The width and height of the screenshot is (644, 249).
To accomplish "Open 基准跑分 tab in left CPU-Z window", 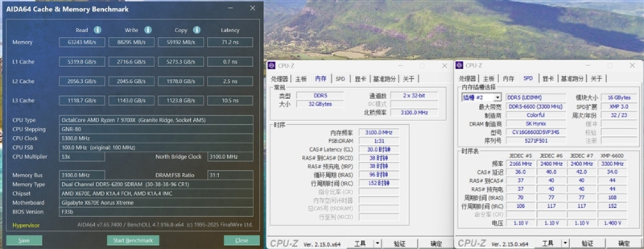I will [384, 79].
